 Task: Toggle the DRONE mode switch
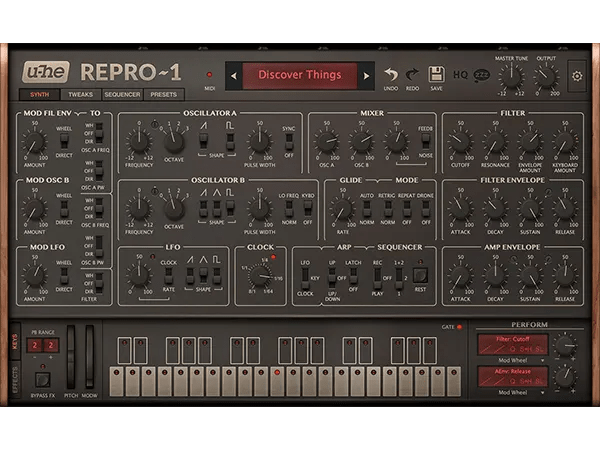point(426,209)
